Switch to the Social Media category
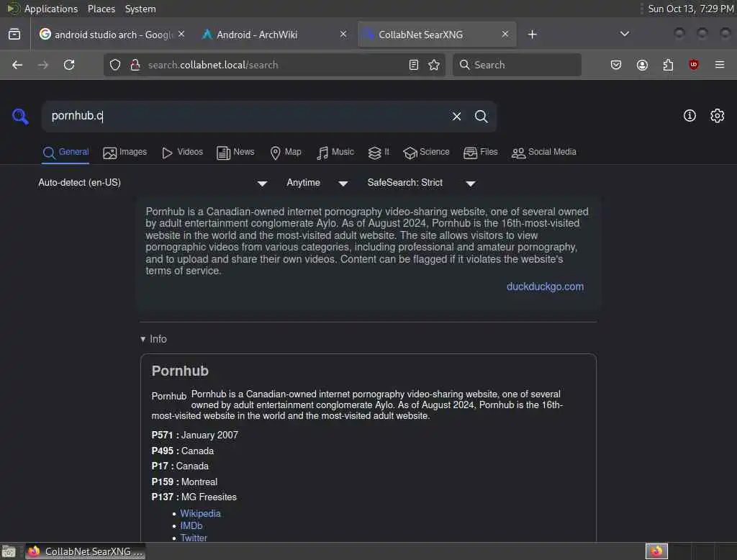Image resolution: width=737 pixels, height=560 pixels. coord(544,153)
